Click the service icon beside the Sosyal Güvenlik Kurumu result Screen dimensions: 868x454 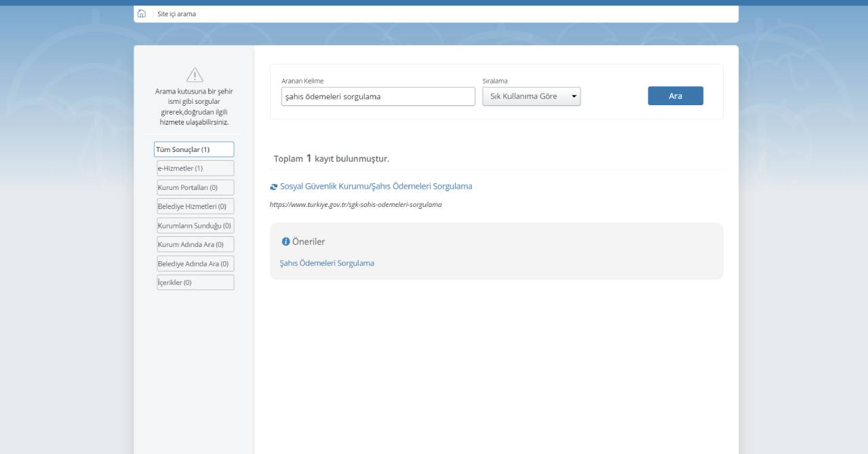click(x=274, y=187)
